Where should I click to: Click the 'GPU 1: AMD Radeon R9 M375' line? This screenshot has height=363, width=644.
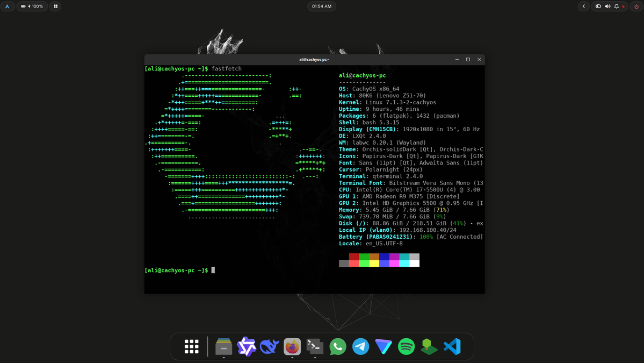tap(399, 196)
